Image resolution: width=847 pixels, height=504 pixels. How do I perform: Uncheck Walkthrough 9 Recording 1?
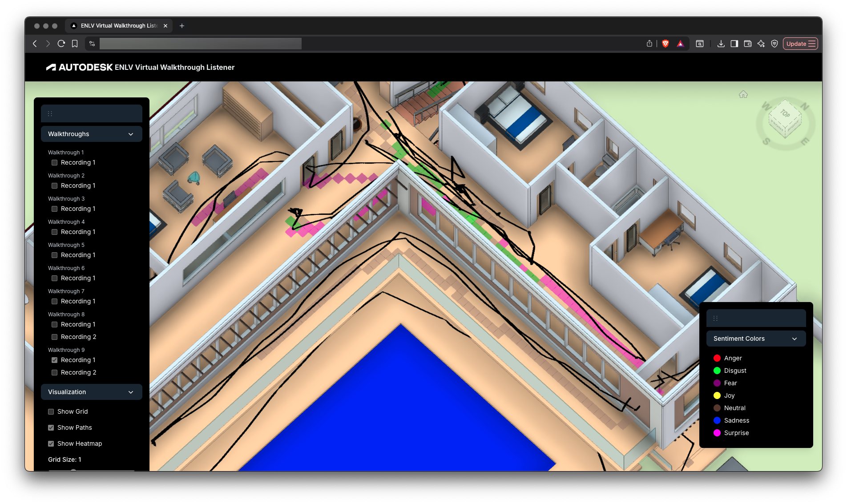(55, 360)
